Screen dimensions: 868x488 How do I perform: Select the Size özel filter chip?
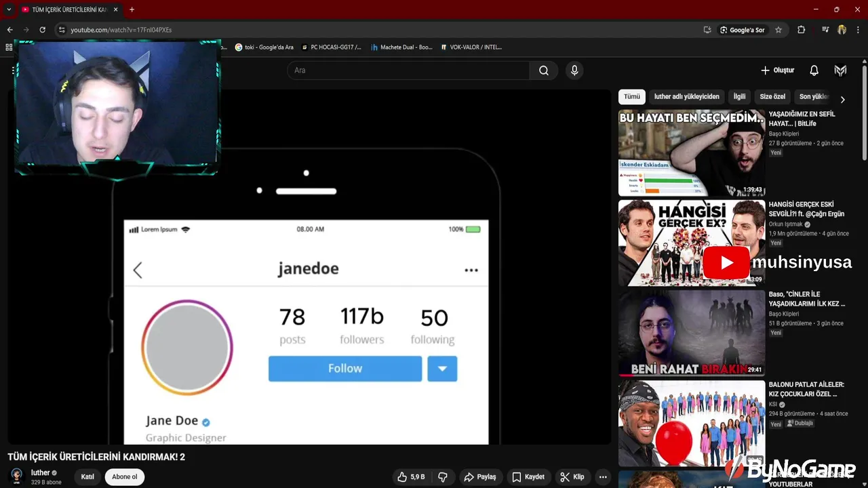click(x=772, y=97)
